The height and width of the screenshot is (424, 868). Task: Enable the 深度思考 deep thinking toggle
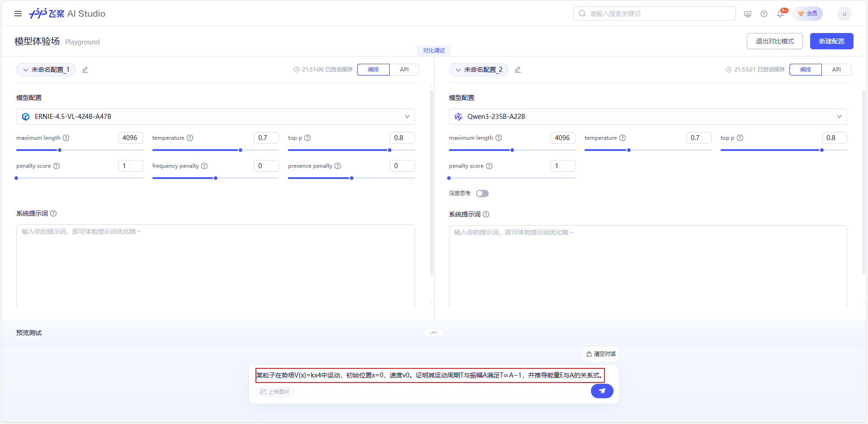point(482,193)
